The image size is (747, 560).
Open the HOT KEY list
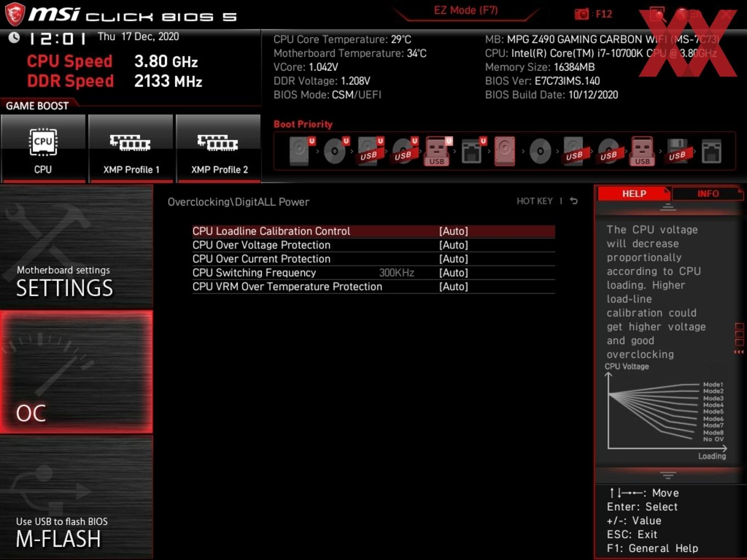(x=534, y=201)
